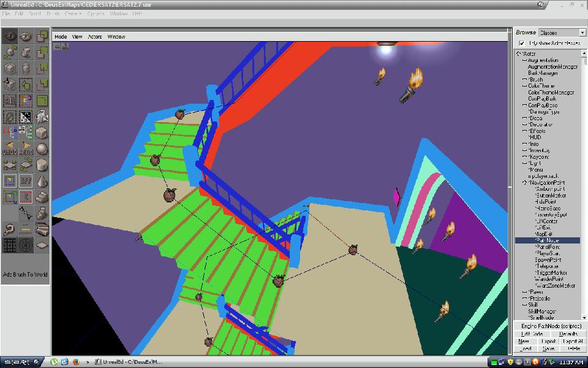This screenshot has width=588, height=368.
Task: Click the Subtract Brush icon
Action: pos(42,52)
